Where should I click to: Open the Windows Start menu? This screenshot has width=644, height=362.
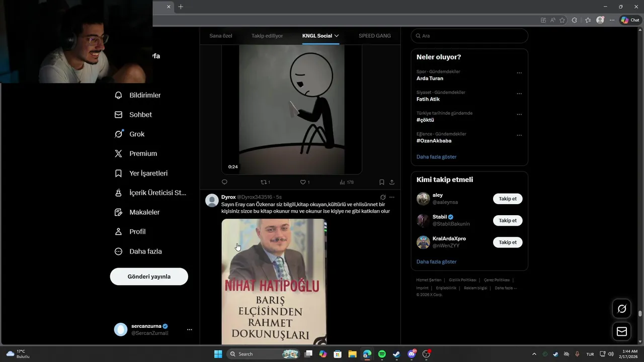point(218,354)
